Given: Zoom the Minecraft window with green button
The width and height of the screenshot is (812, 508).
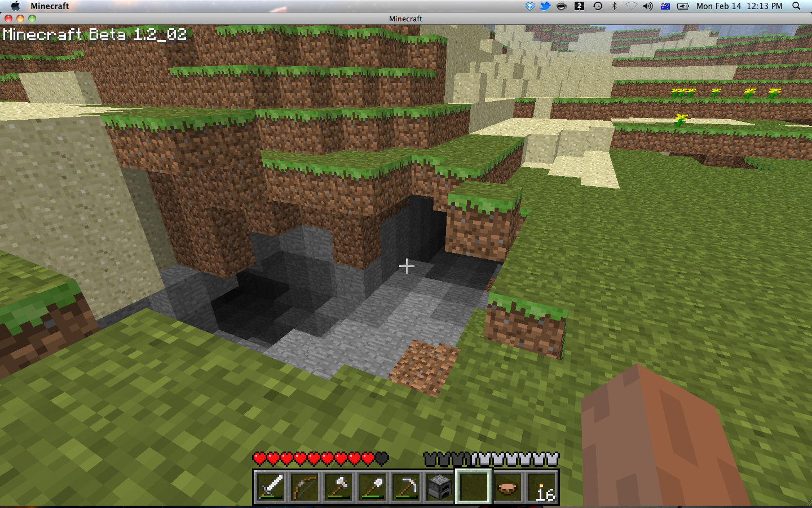Looking at the screenshot, I should point(32,18).
